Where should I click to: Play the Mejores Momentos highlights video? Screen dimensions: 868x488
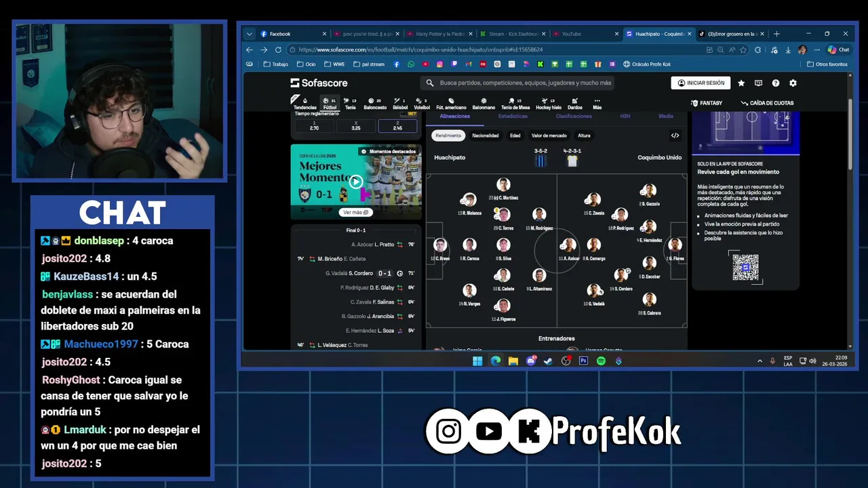(356, 181)
